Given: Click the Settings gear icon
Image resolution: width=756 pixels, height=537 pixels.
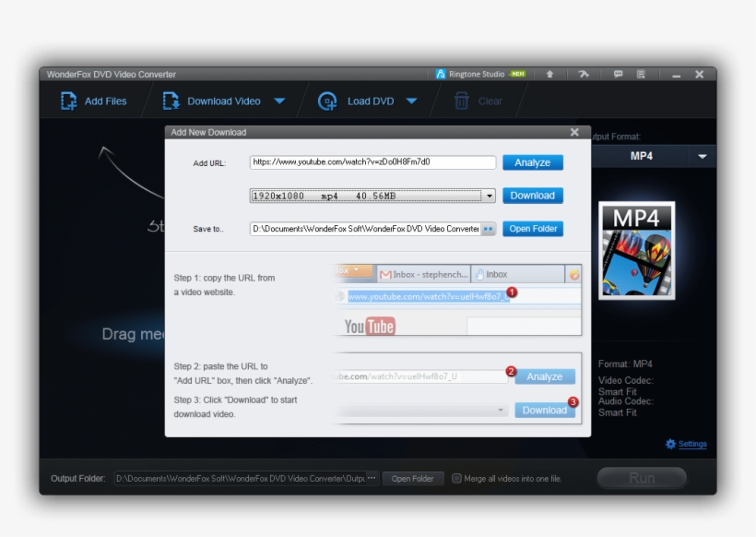Looking at the screenshot, I should click(670, 444).
